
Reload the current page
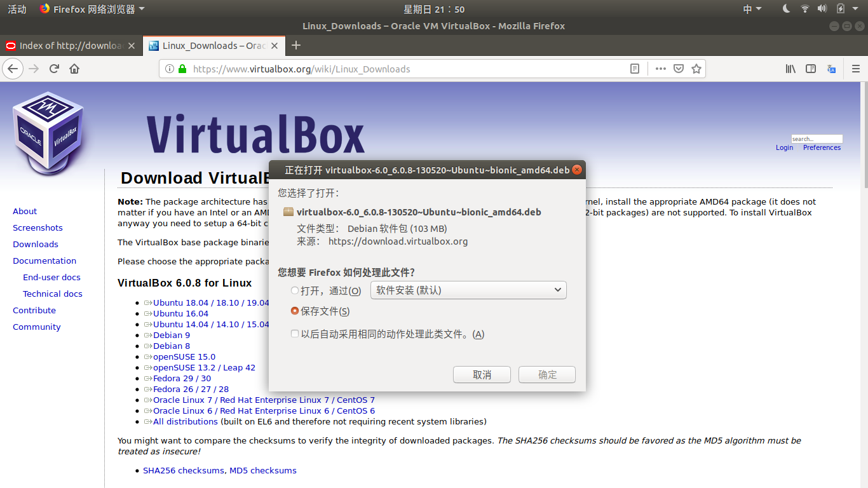[x=54, y=69]
